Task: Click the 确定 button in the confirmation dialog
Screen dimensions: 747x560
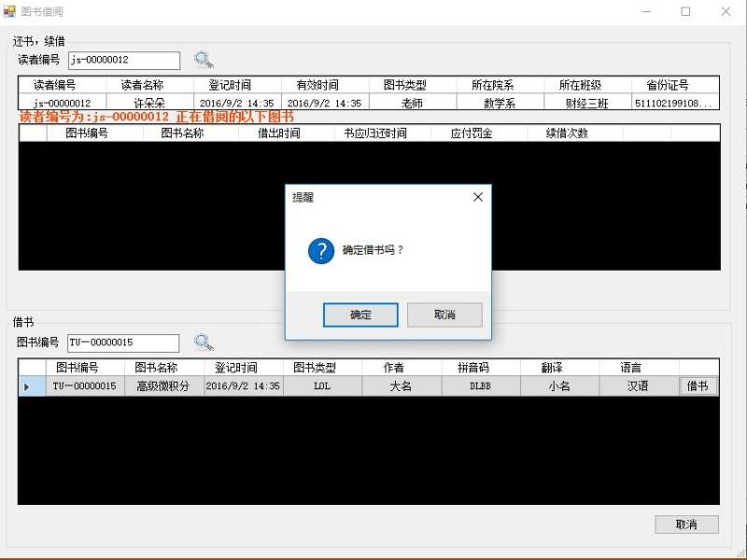Action: pyautogui.click(x=360, y=315)
